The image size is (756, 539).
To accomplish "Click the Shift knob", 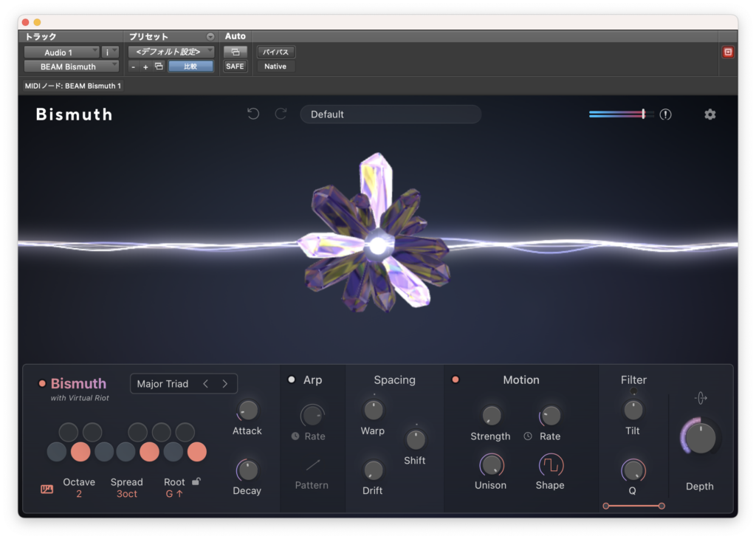I will (x=415, y=439).
